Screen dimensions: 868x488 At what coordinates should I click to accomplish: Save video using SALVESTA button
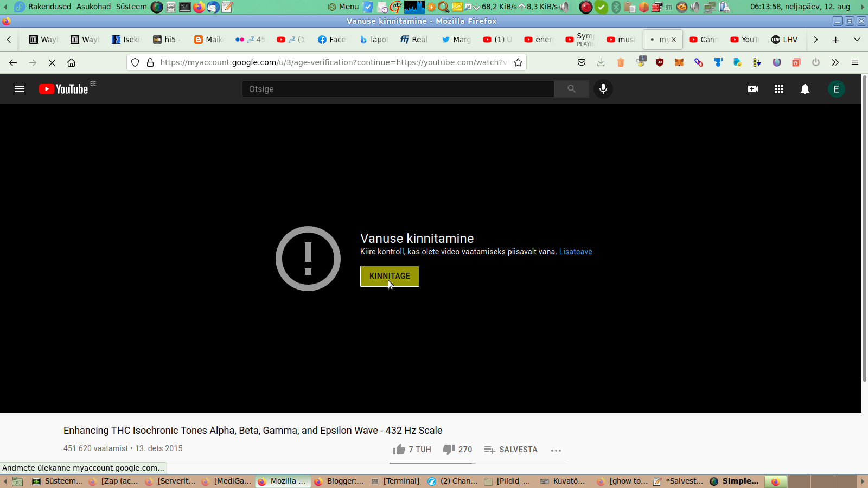point(510,450)
